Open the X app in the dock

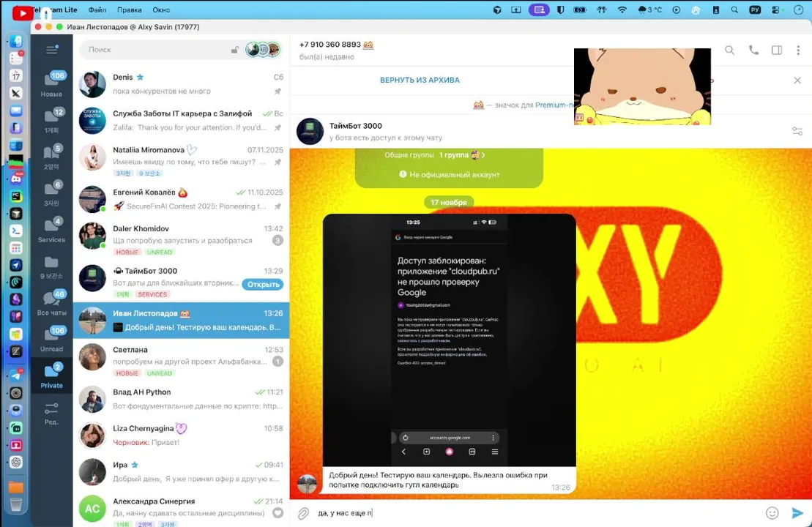(16, 93)
